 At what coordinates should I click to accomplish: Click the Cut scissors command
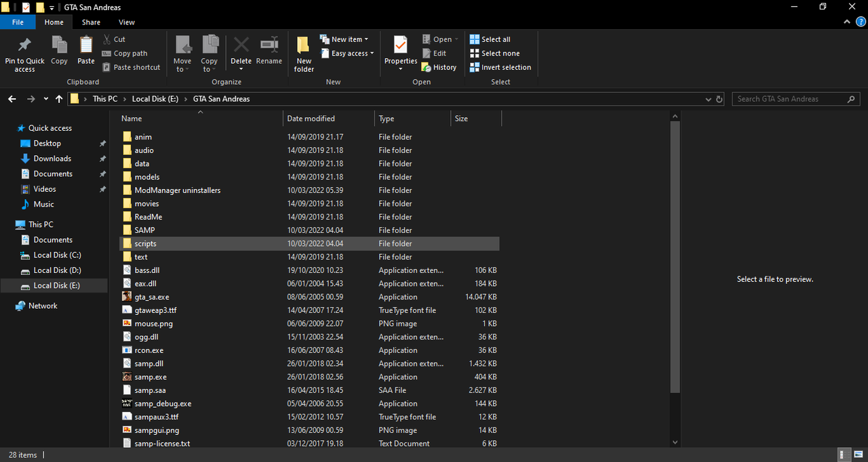point(114,39)
